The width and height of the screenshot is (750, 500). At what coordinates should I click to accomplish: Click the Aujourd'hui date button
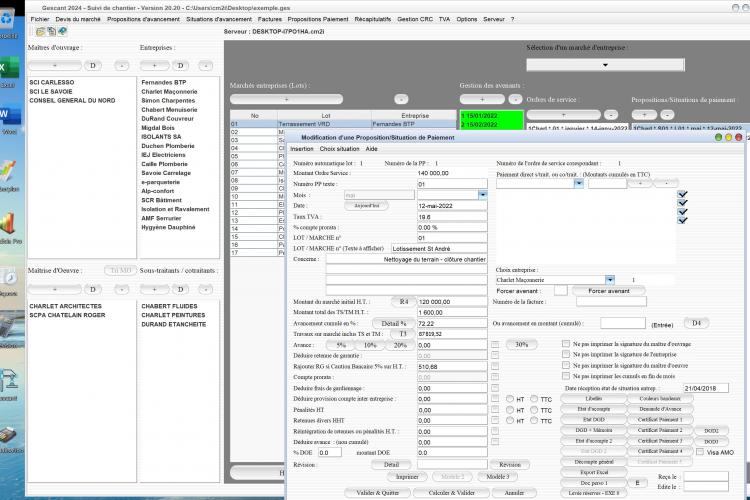[366, 205]
